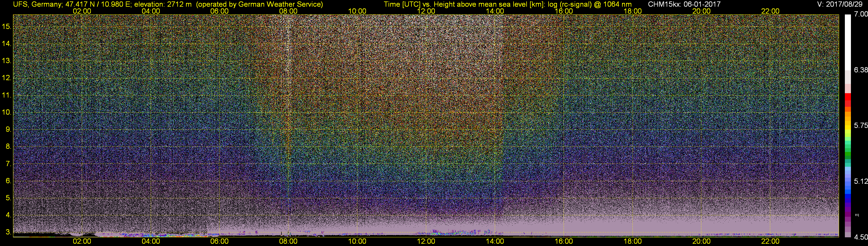This screenshot has width=868, height=246.
Task: Click the "12:00" label on the bottom time axis
Action: click(x=426, y=241)
